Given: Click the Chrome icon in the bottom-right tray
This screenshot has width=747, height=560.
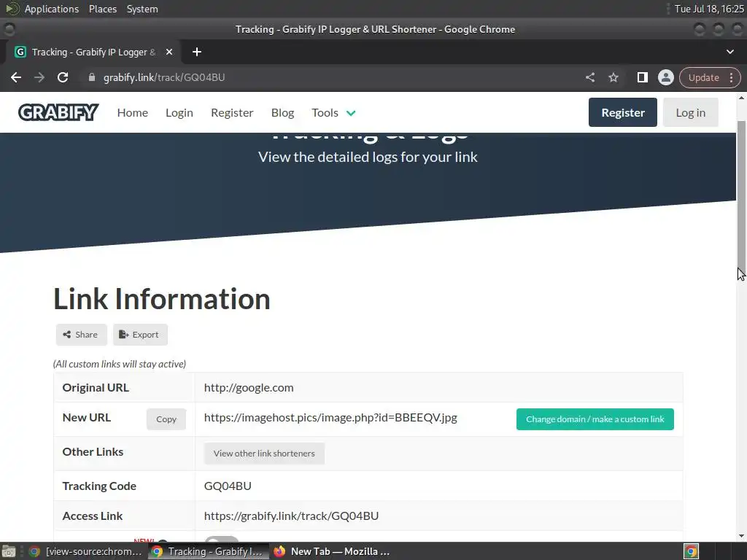Looking at the screenshot, I should pyautogui.click(x=691, y=551).
